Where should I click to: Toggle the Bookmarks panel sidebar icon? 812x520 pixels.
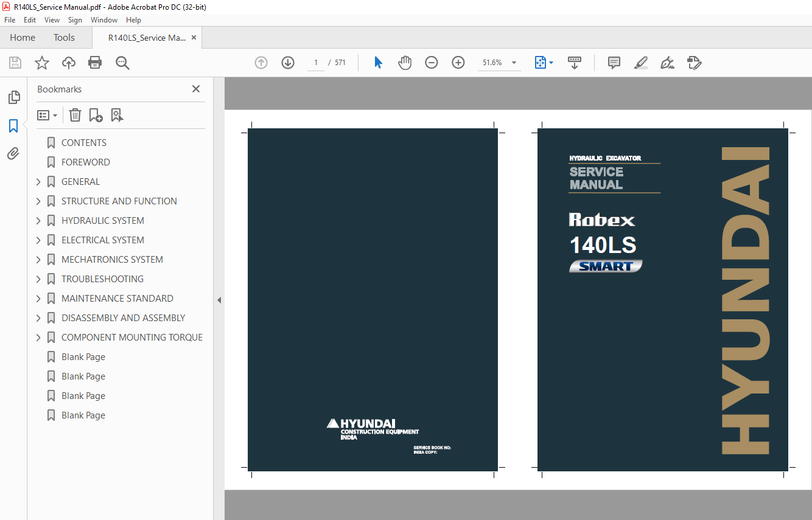click(13, 126)
